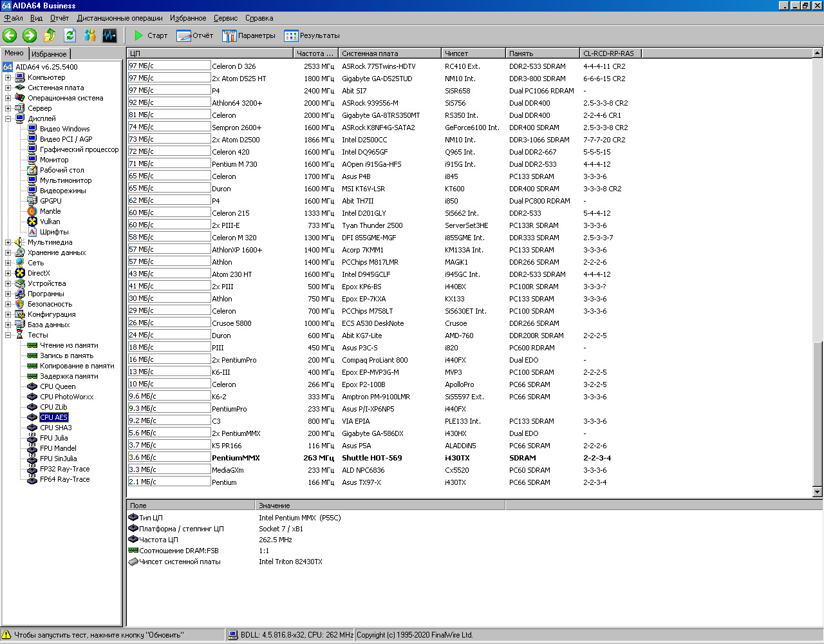Select the FPU SinJulia benchmark

58,459
